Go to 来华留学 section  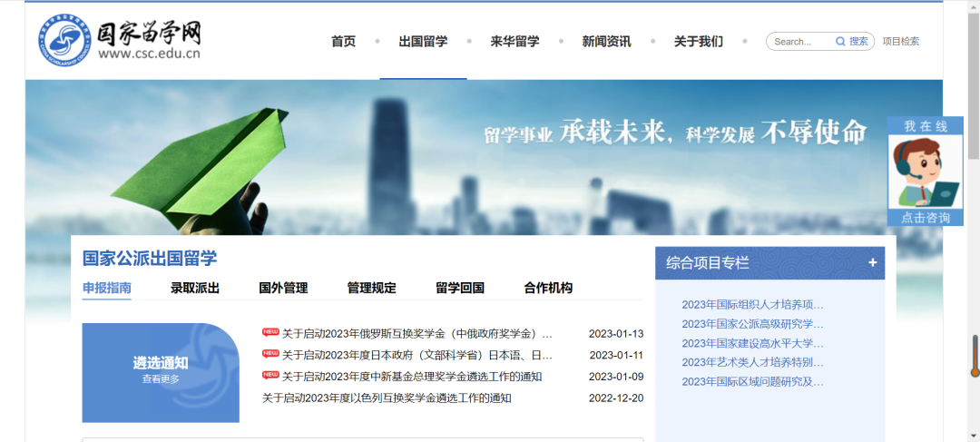(x=514, y=42)
